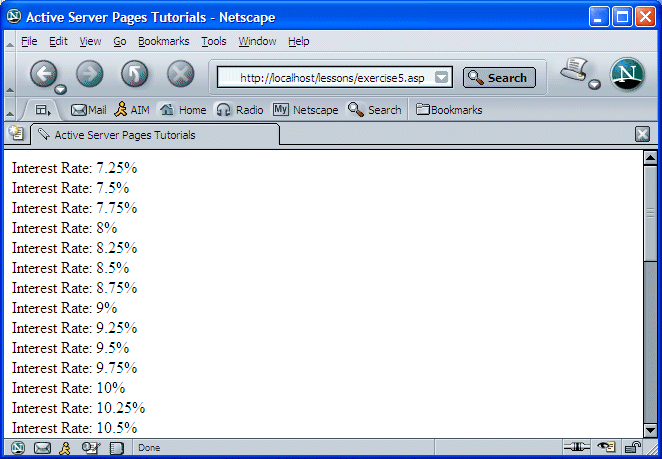Go back with the Back arrow button
The width and height of the screenshot is (662, 459).
pyautogui.click(x=43, y=73)
